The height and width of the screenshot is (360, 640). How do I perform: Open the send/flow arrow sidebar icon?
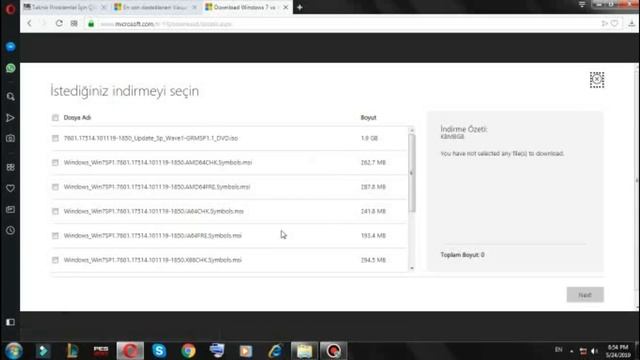pos(11,118)
